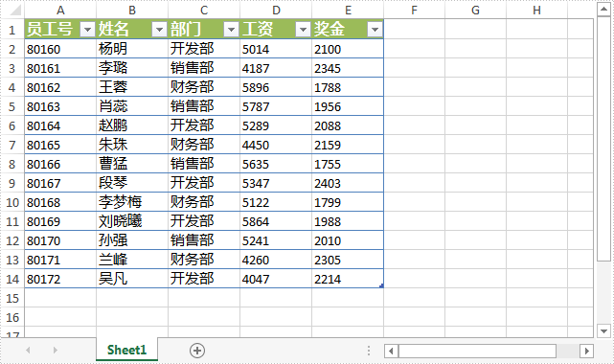614x364 pixels.
Task: Select row 1 header
Action: (12, 30)
